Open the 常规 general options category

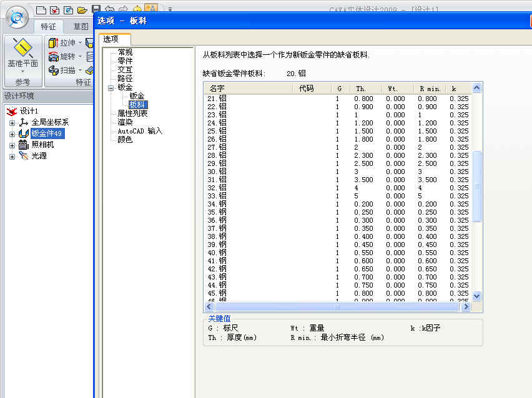(x=125, y=52)
